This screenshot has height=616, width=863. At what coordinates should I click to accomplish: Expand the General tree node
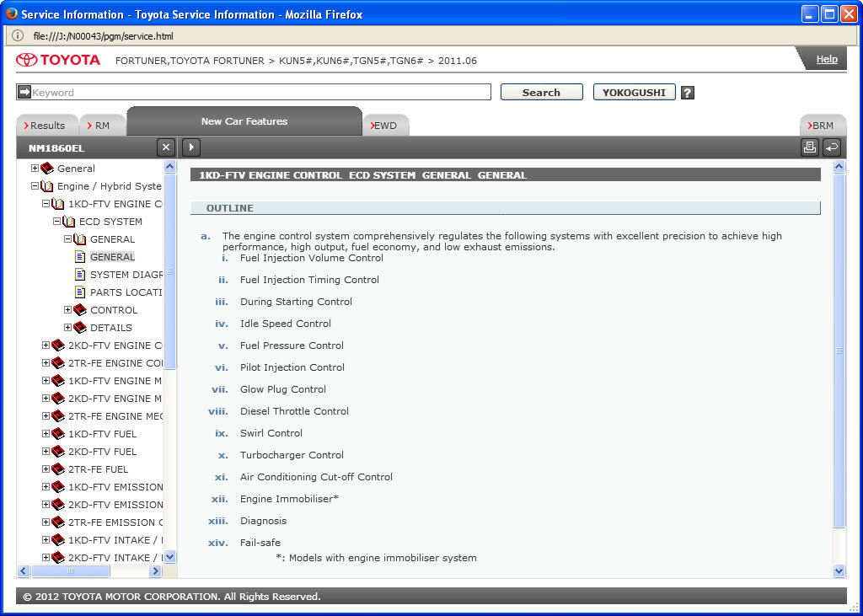tap(35, 169)
